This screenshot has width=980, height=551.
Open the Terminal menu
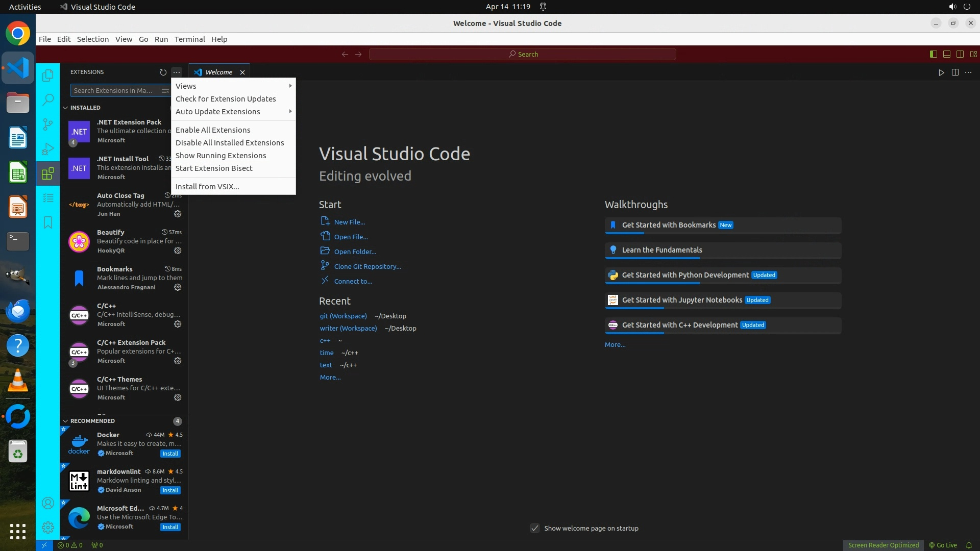pyautogui.click(x=189, y=39)
